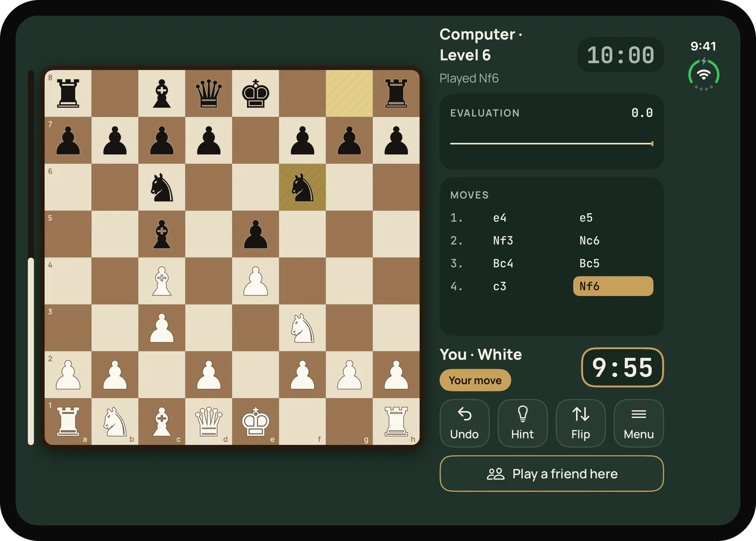Click the black queen on d8

208,93
